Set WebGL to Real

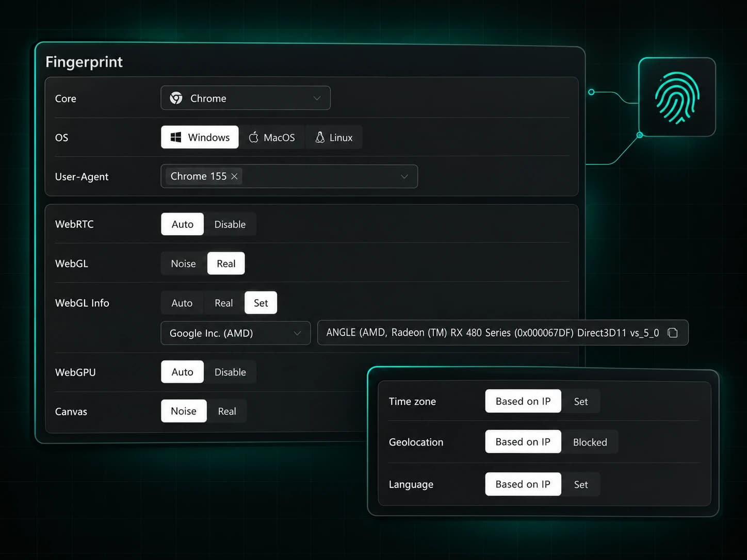(x=226, y=263)
